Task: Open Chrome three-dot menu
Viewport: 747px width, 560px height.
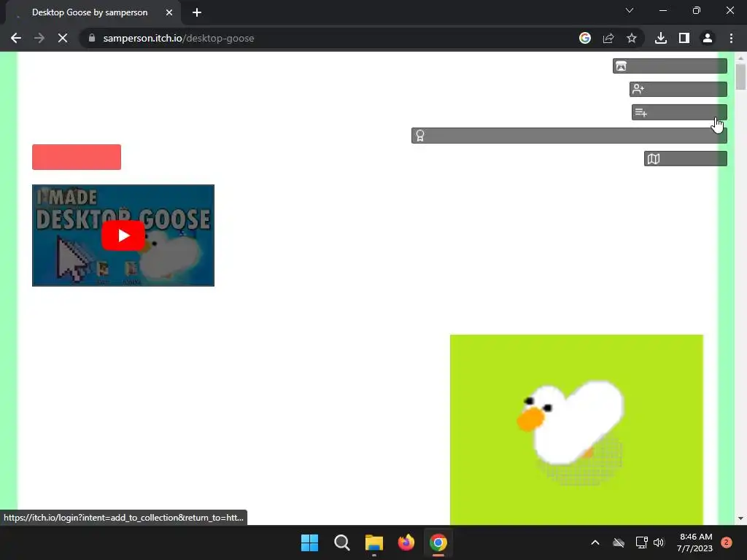Action: 731,38
